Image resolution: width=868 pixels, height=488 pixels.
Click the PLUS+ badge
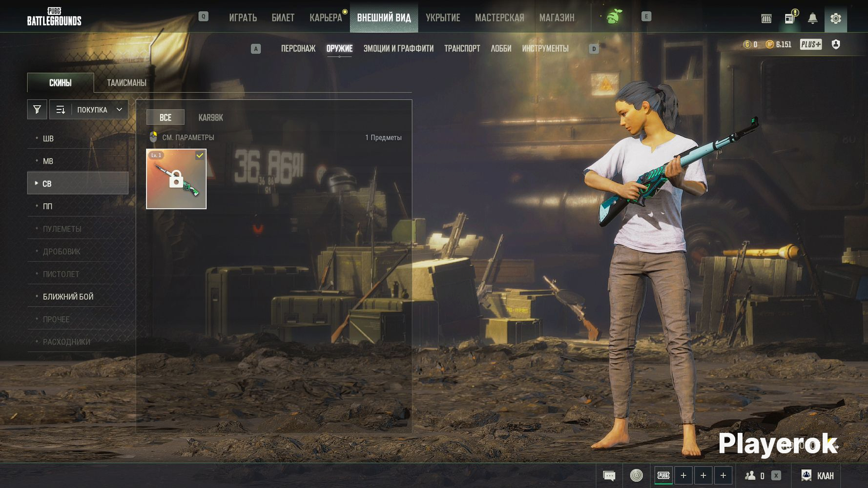[811, 44]
